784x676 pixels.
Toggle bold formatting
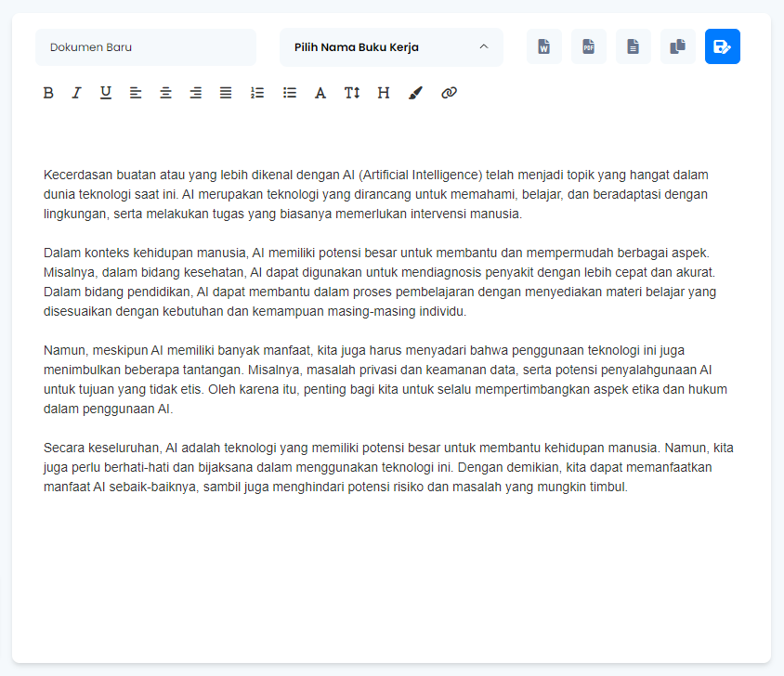[48, 93]
